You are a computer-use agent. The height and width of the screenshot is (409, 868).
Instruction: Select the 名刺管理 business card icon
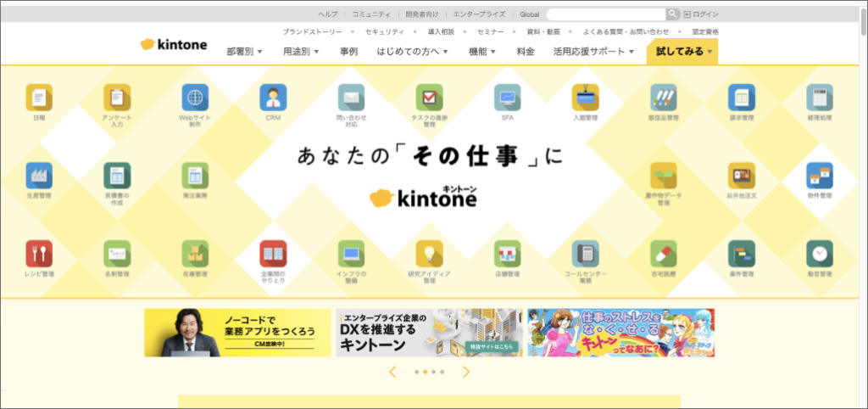(117, 254)
